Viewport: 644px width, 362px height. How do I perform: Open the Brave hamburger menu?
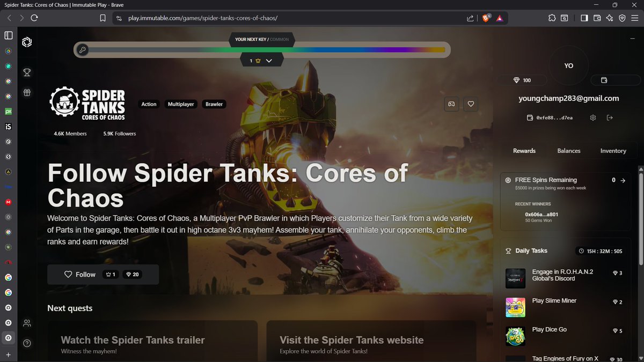tap(635, 18)
